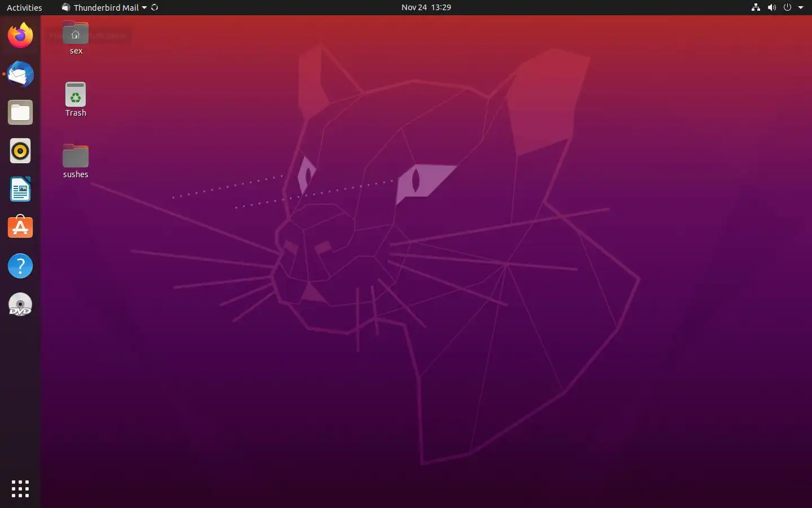The width and height of the screenshot is (812, 508).
Task: Click the Activities button
Action: click(24, 7)
